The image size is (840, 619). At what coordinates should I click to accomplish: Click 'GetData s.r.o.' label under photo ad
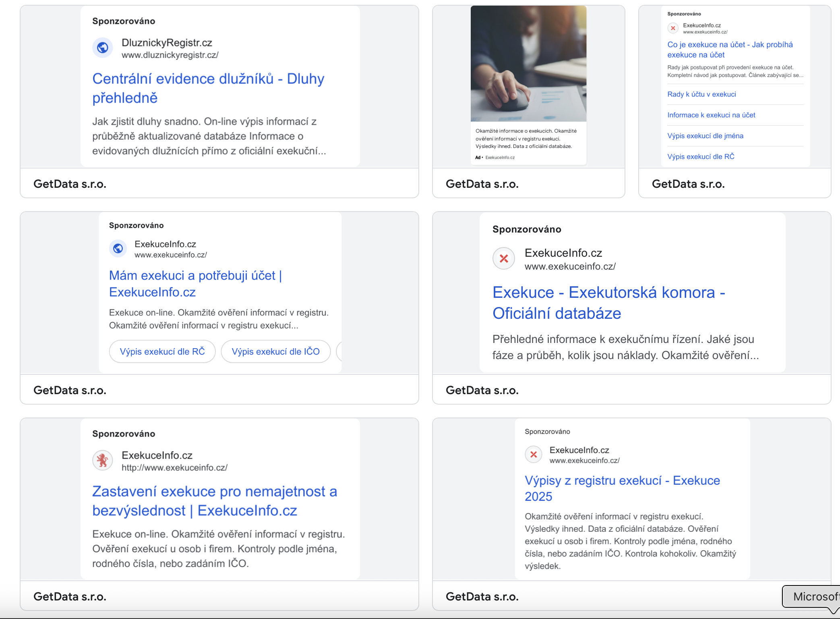[482, 184]
